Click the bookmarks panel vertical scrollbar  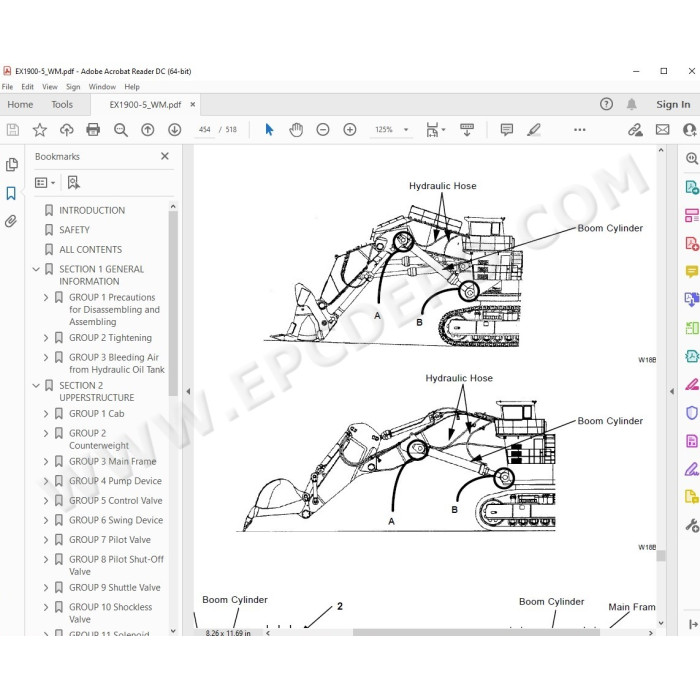coord(173,303)
